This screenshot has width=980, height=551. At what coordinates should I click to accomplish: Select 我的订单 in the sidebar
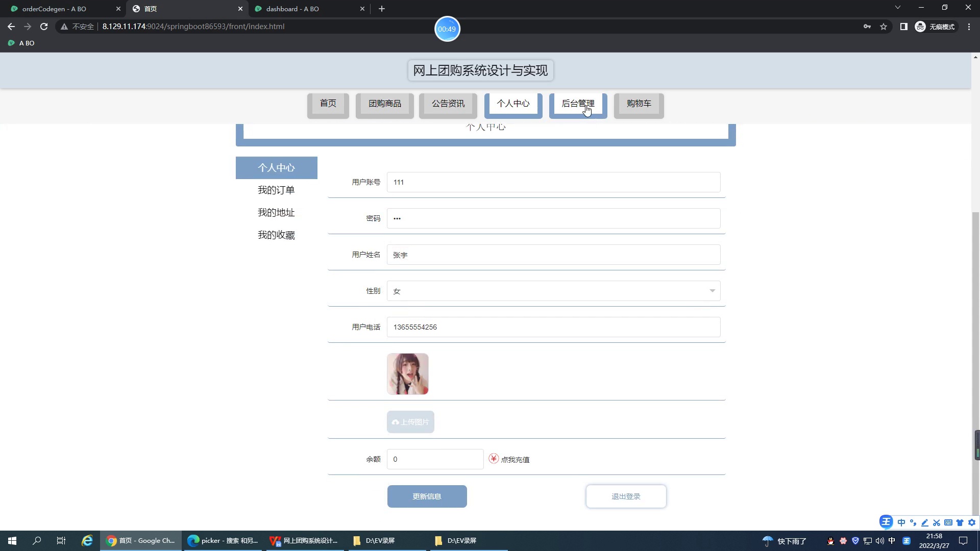point(276,190)
